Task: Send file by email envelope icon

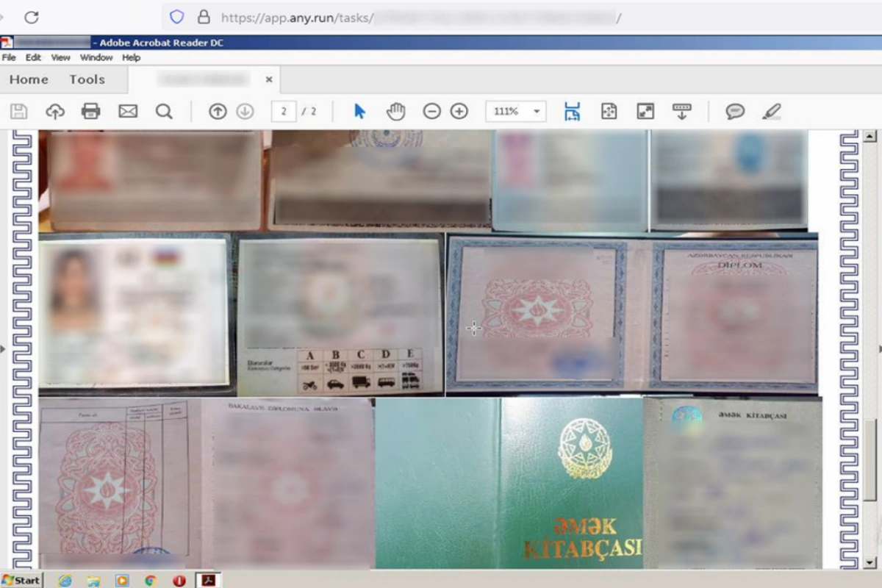Action: click(128, 112)
